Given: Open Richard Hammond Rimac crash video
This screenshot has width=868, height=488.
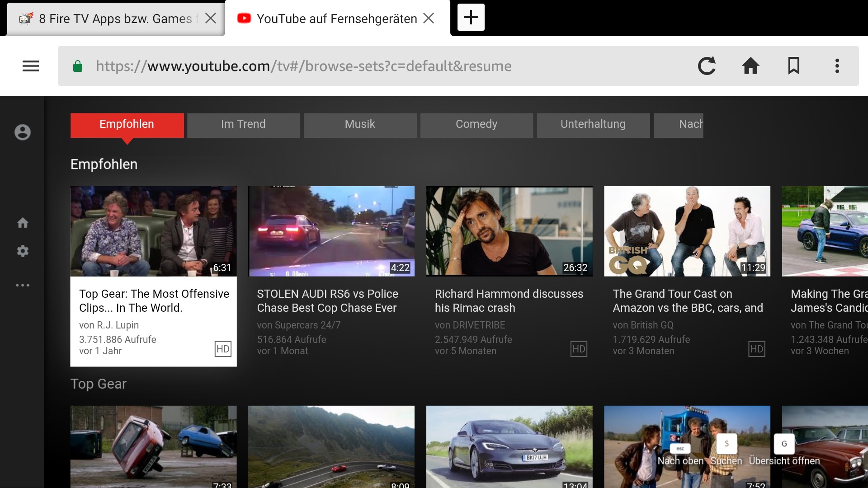Looking at the screenshot, I should click(x=509, y=231).
